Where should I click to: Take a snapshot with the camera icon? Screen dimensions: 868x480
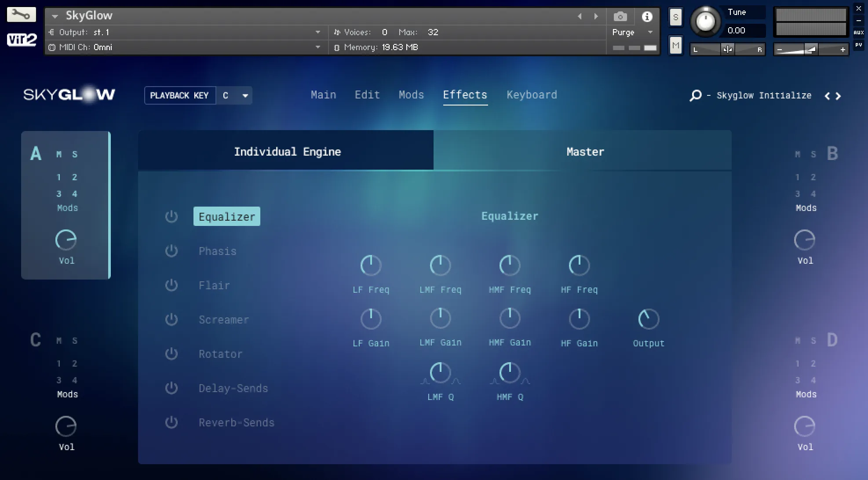[620, 17]
